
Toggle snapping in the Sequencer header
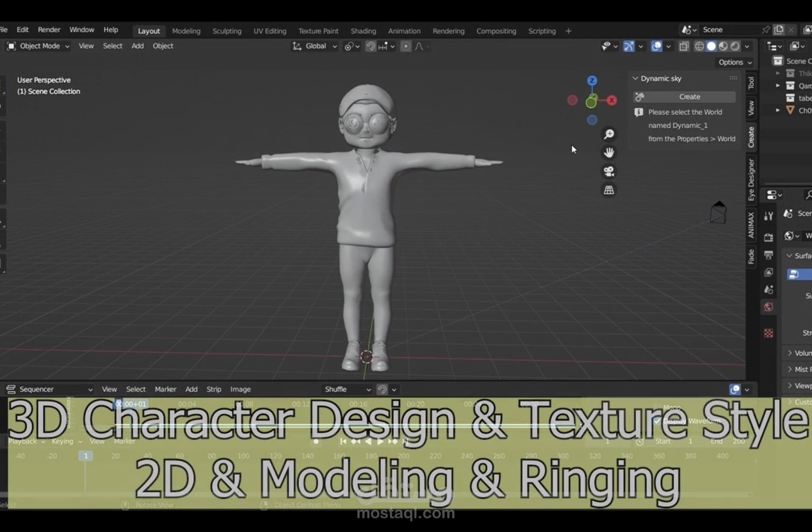tap(382, 390)
